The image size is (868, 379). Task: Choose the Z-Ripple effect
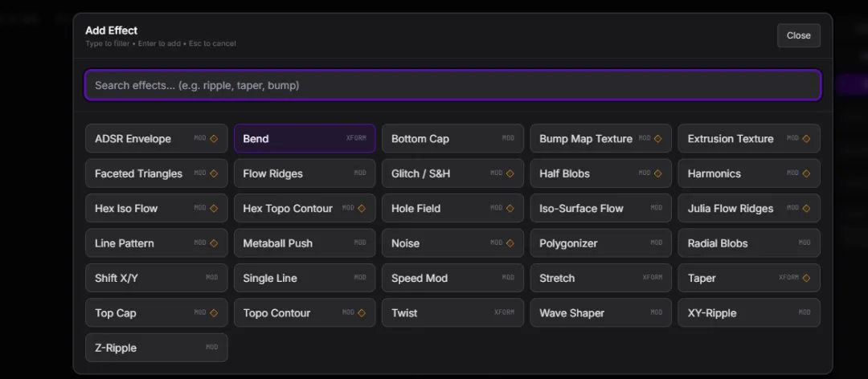coord(156,348)
